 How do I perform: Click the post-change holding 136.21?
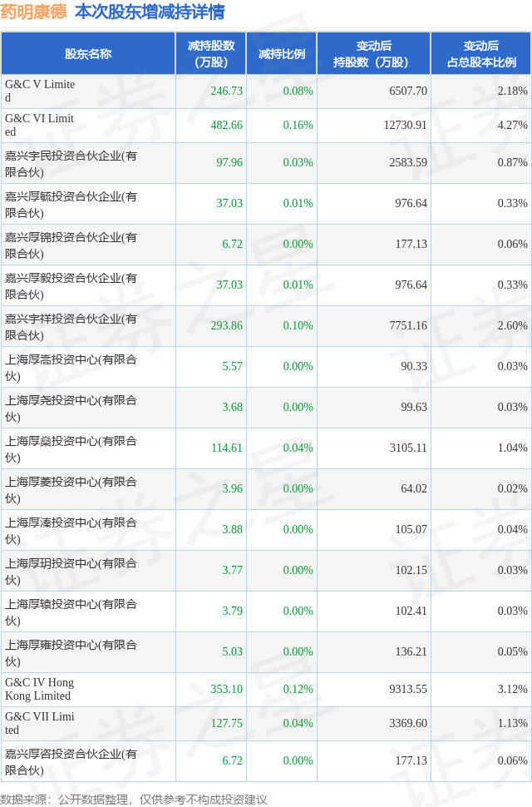[411, 651]
